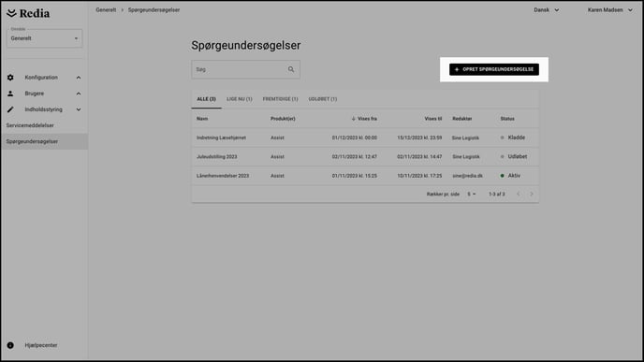Sort by the Vises til column header
The width and height of the screenshot is (644, 362).
click(432, 119)
